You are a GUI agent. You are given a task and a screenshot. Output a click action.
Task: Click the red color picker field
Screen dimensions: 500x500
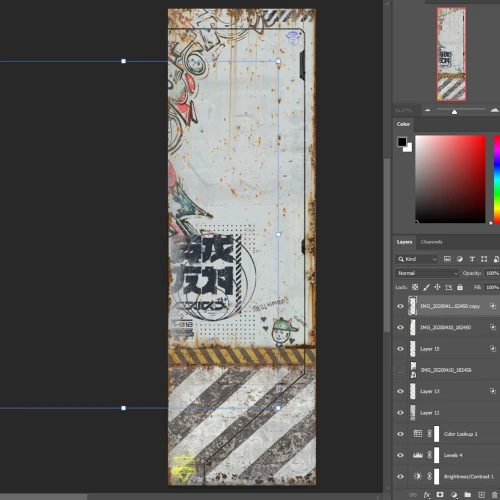pos(450,179)
